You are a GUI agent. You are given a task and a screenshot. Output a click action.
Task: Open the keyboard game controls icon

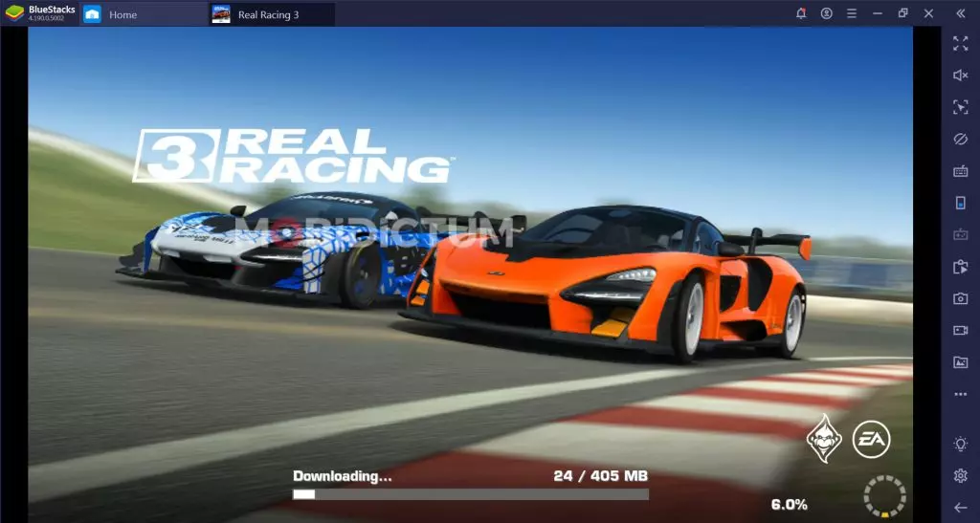point(960,171)
